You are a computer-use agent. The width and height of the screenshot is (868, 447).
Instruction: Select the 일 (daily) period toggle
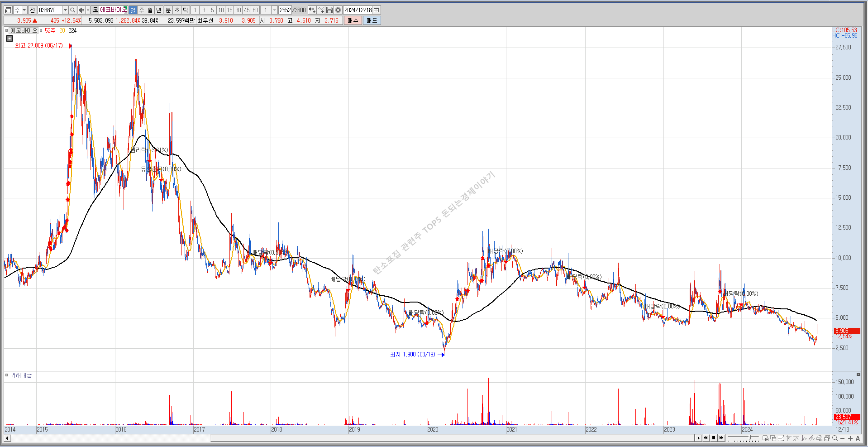click(x=133, y=10)
